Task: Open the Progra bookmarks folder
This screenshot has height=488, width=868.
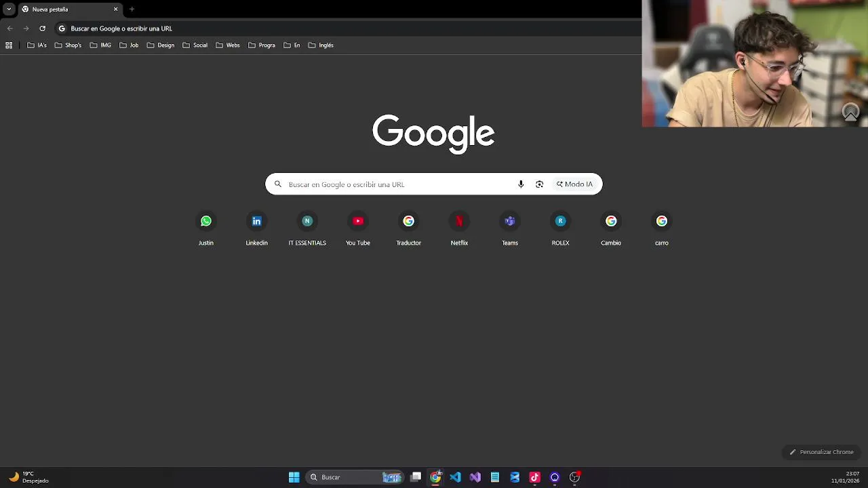Action: 262,45
